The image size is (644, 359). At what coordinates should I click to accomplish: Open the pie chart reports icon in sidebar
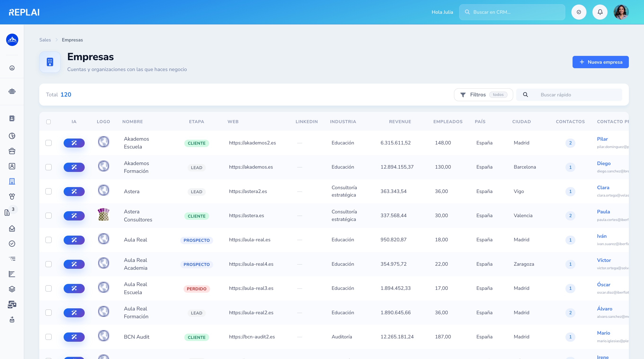click(x=12, y=136)
